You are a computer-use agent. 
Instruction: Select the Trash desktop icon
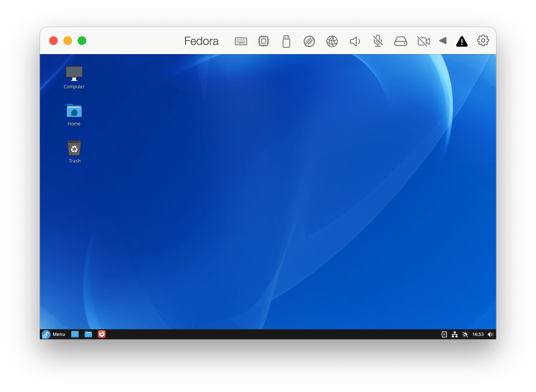[74, 152]
